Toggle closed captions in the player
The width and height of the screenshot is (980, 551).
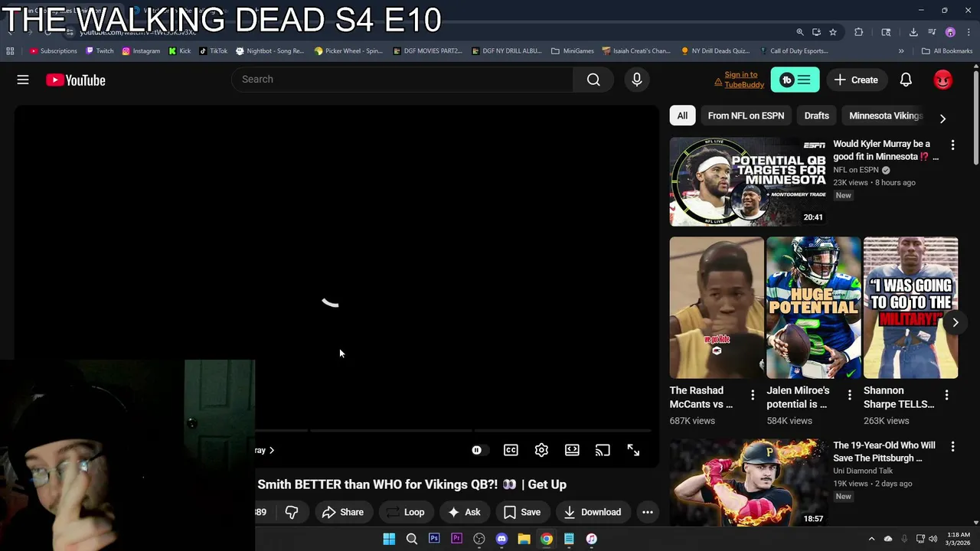[x=511, y=450]
